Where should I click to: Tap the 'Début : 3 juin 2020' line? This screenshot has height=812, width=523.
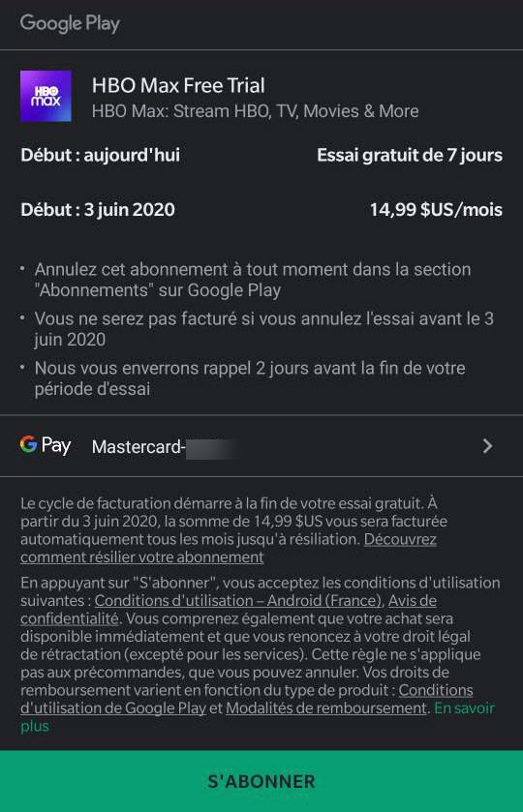[98, 210]
